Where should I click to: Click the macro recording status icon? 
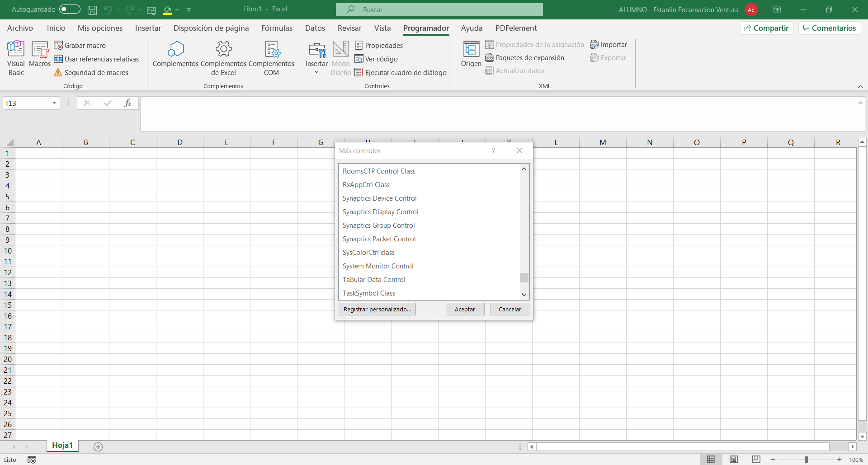pyautogui.click(x=32, y=460)
